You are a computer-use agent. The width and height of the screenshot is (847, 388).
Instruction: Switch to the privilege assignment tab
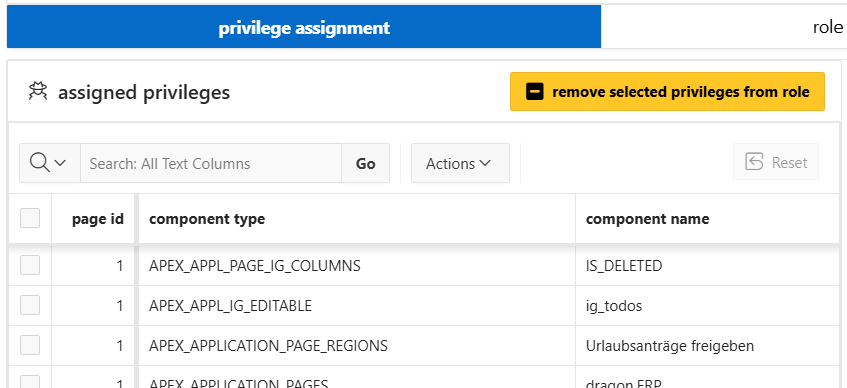tap(304, 27)
